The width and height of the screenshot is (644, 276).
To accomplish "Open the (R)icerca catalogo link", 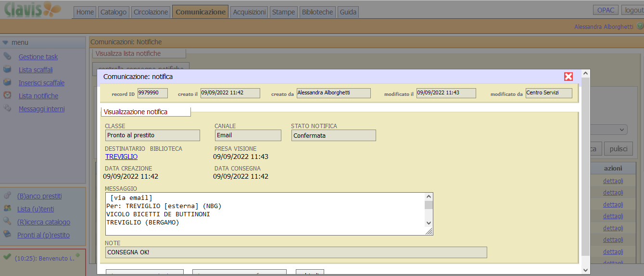I will tap(43, 222).
